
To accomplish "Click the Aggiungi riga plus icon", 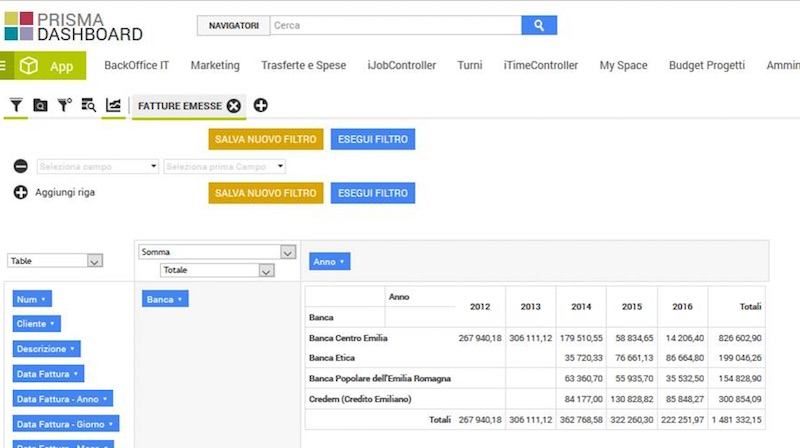I will coord(20,192).
